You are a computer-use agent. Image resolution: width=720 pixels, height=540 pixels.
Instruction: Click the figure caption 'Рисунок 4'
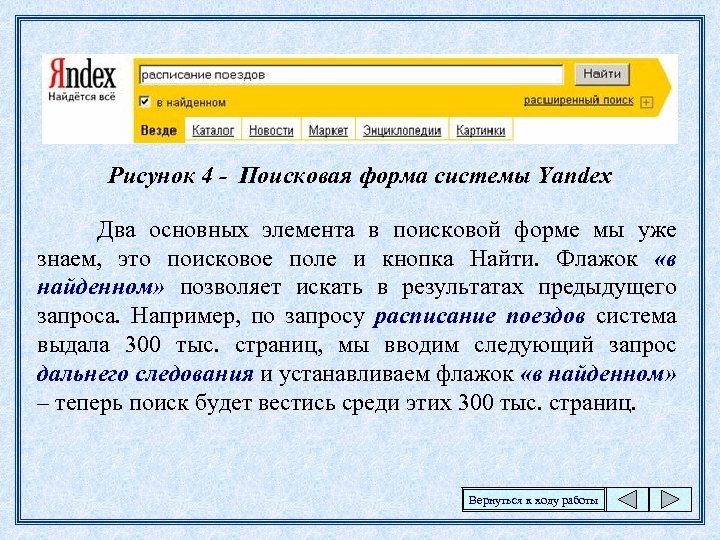click(160, 176)
